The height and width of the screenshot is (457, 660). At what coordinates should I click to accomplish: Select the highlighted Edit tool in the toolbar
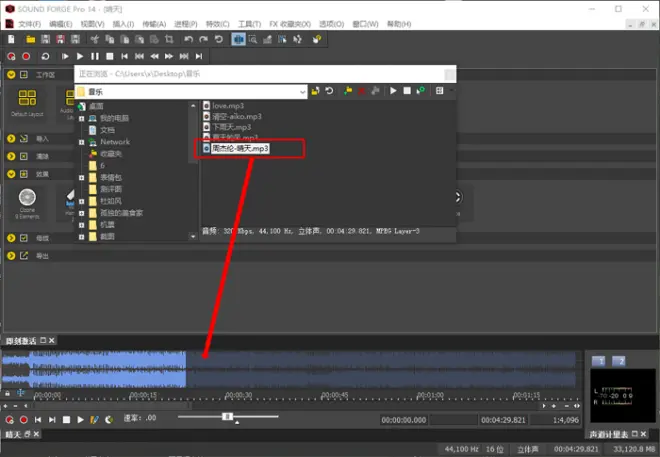tap(239, 39)
